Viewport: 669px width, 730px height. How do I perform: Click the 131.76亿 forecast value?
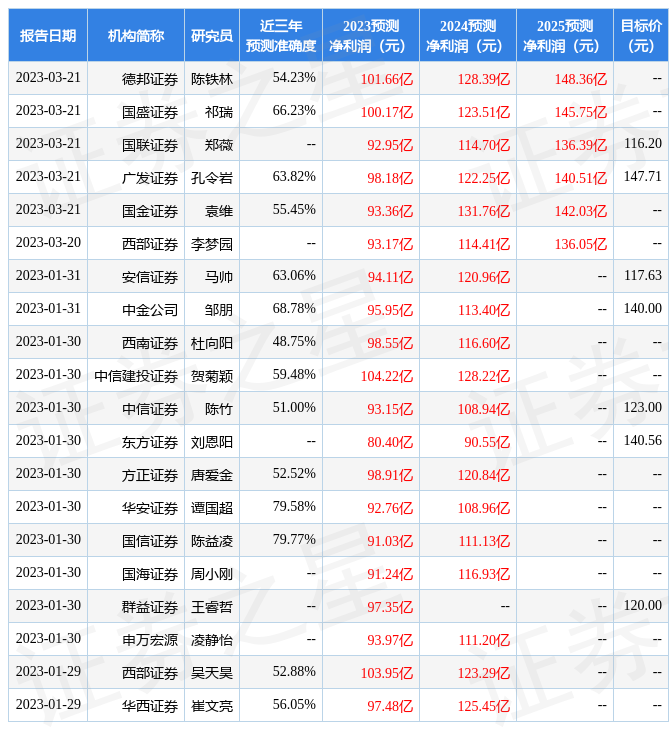(484, 211)
